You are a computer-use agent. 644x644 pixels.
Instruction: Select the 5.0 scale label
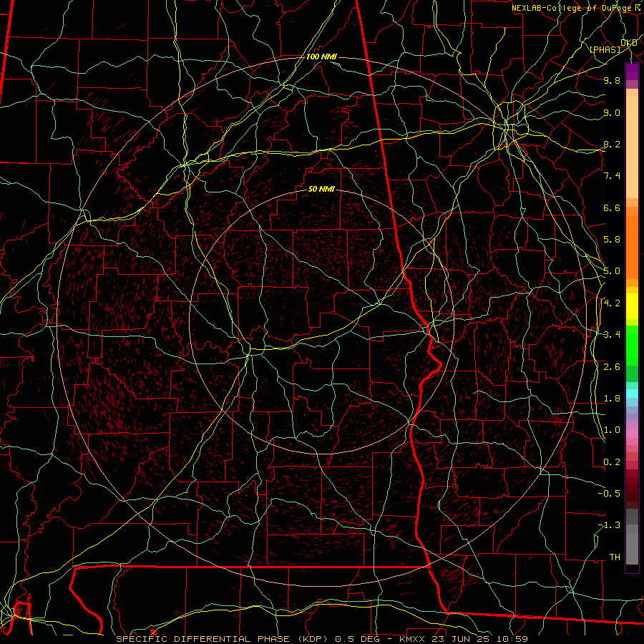point(612,271)
